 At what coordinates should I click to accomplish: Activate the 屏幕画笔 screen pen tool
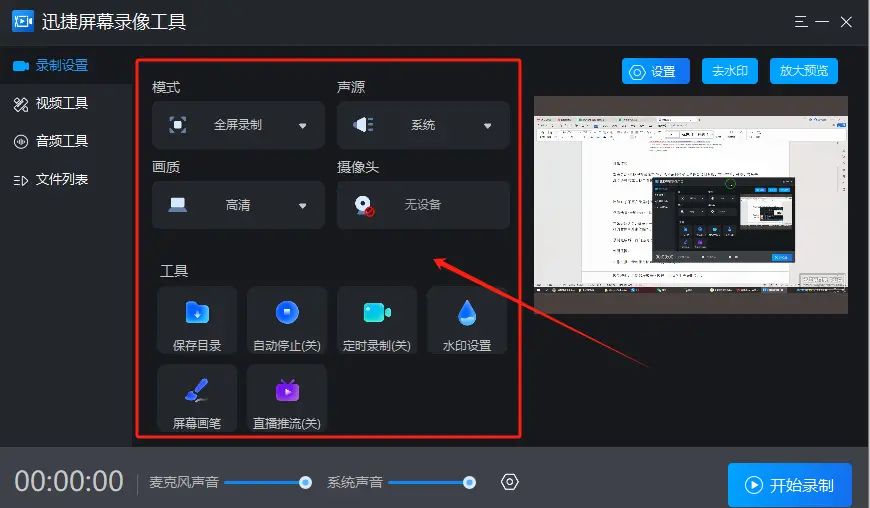pyautogui.click(x=197, y=398)
